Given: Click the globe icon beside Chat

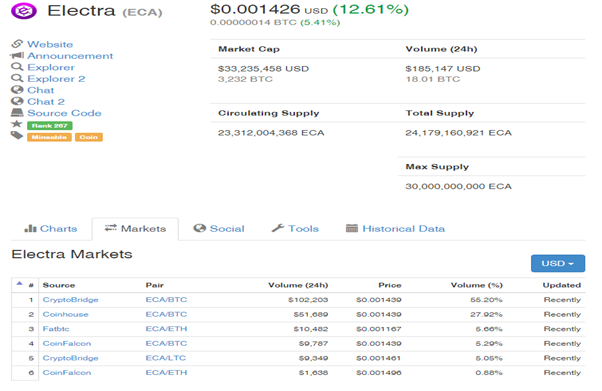Looking at the screenshot, I should 17,89.
